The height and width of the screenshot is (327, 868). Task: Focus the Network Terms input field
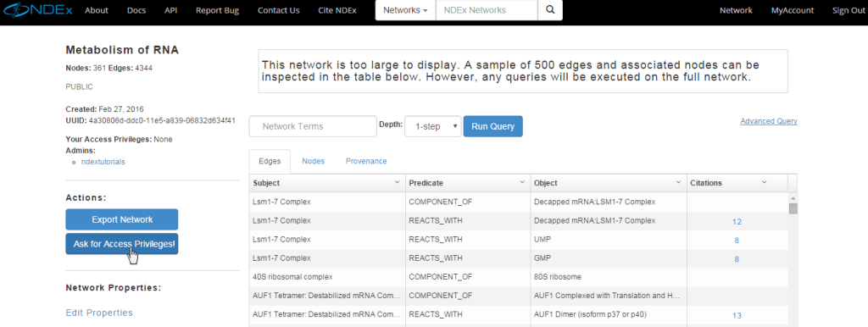313,126
